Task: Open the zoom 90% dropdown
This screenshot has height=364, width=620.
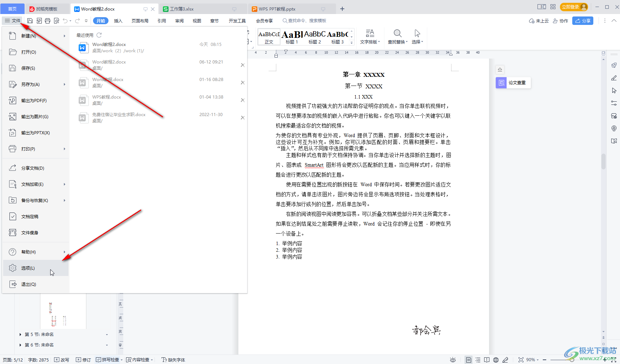Action: point(533,360)
